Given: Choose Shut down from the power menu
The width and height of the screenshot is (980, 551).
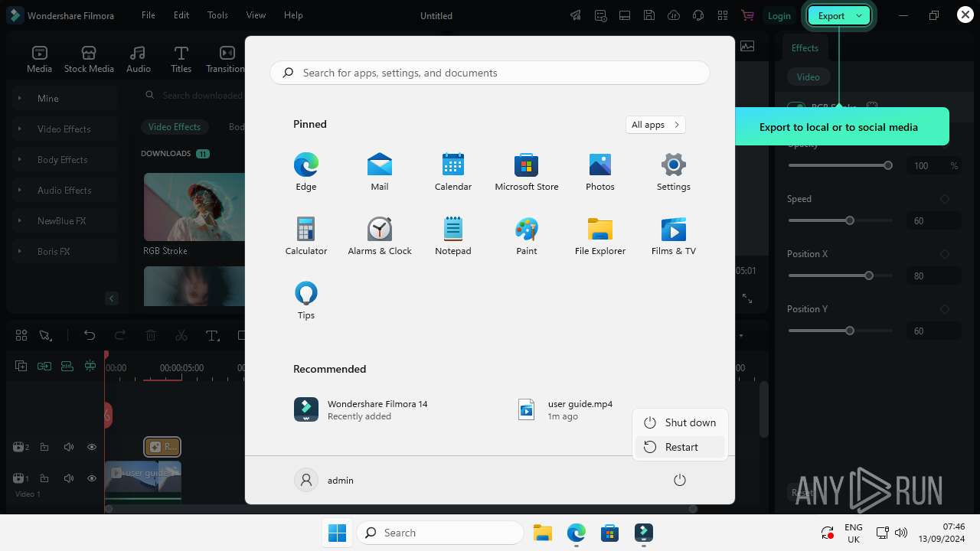Looking at the screenshot, I should pyautogui.click(x=680, y=422).
